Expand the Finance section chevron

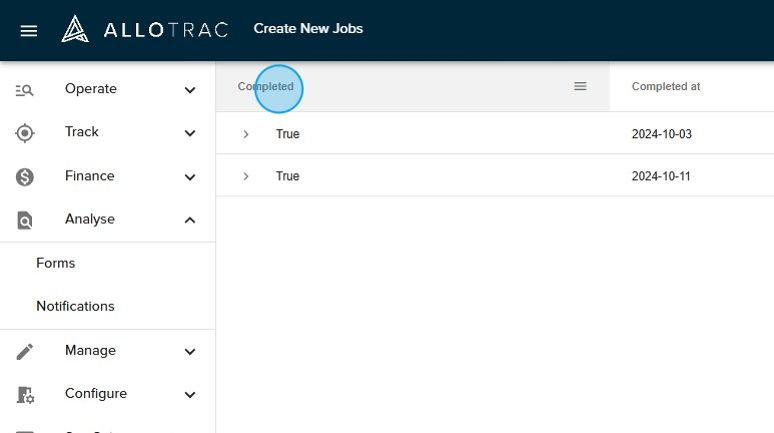click(x=190, y=177)
